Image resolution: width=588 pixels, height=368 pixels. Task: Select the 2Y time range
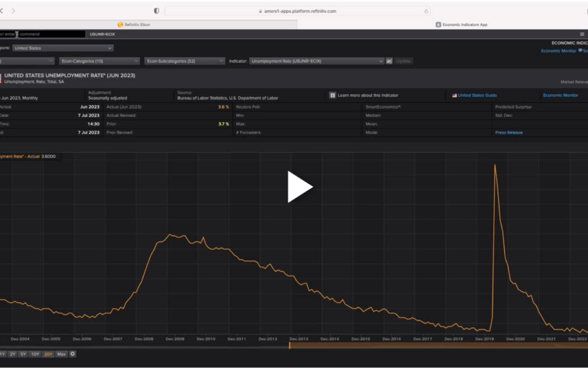[x=13, y=354]
